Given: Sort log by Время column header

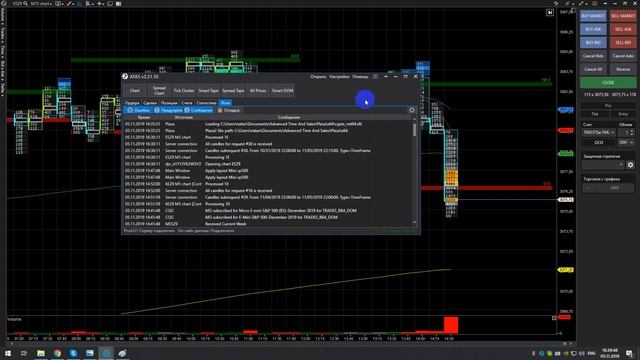Looking at the screenshot, I should 144,117.
